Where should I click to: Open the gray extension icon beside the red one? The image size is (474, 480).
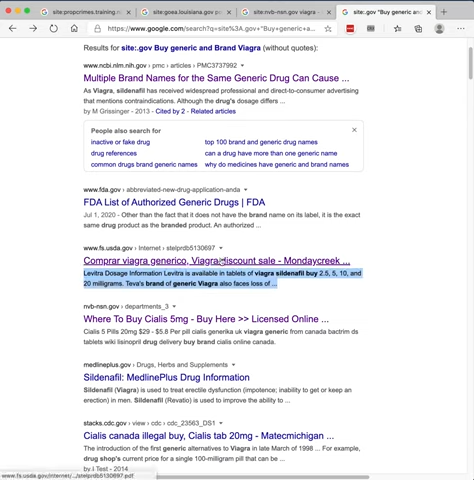click(x=371, y=29)
